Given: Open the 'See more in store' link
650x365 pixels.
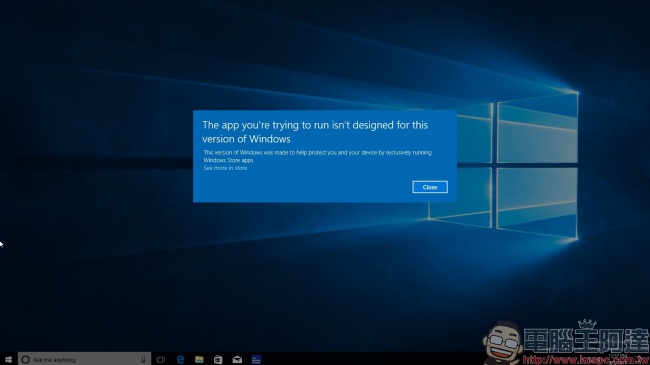Looking at the screenshot, I should pos(225,168).
